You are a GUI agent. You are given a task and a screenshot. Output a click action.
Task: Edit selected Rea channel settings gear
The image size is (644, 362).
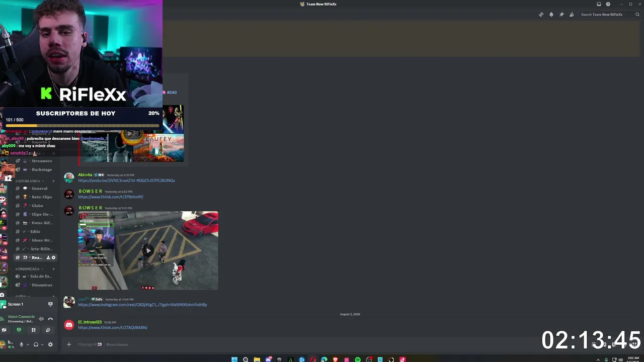(x=53, y=257)
